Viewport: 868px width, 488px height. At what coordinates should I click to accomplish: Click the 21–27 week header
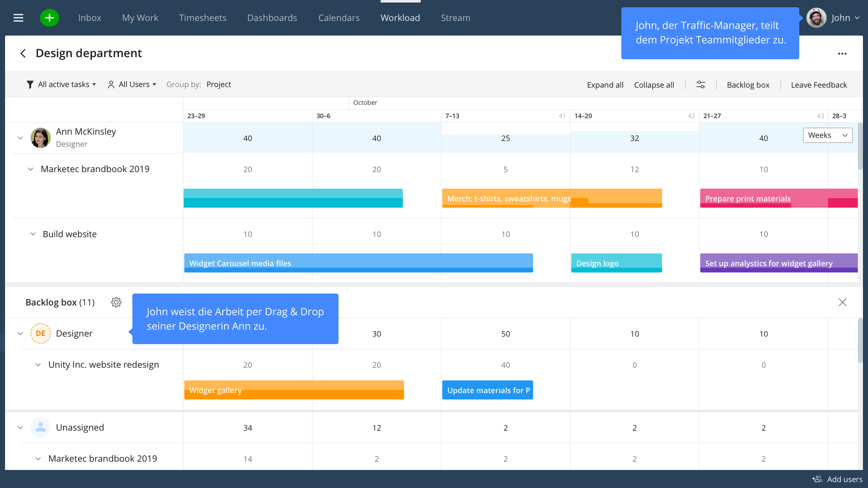pyautogui.click(x=764, y=116)
